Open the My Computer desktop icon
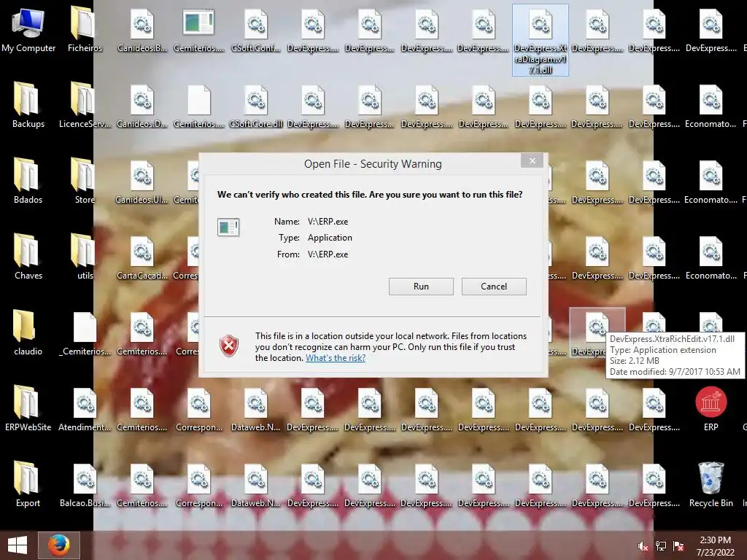 (x=28, y=29)
